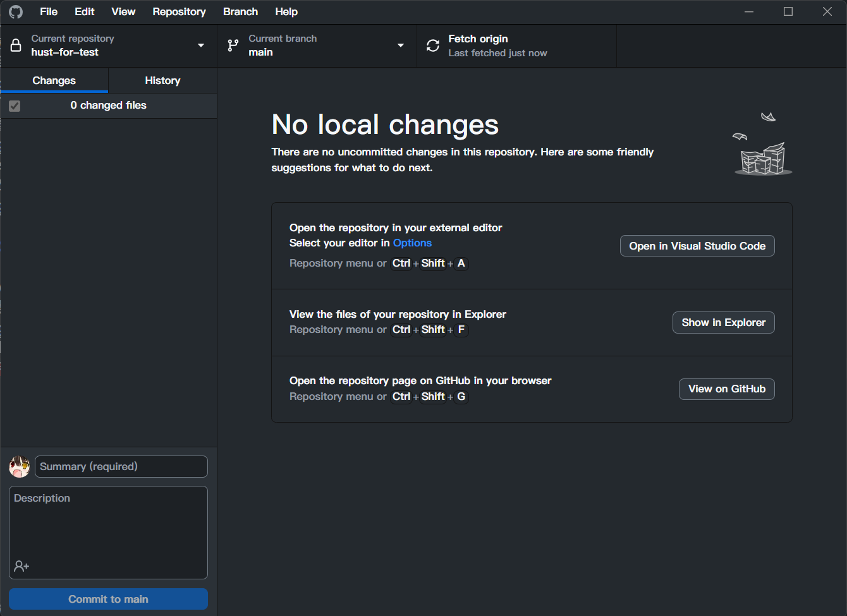Click the add co-authors icon in Description
Screen dimensions: 847x616
coord(21,566)
